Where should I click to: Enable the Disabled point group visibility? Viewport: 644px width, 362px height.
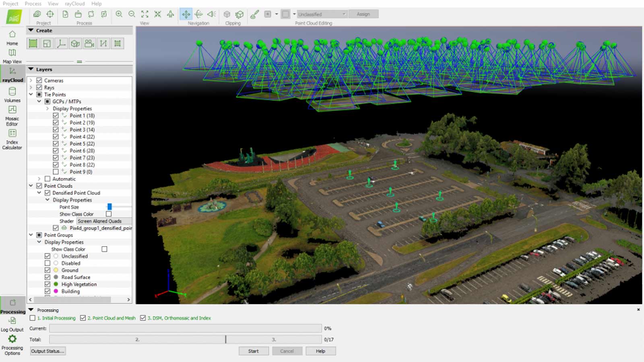click(47, 263)
